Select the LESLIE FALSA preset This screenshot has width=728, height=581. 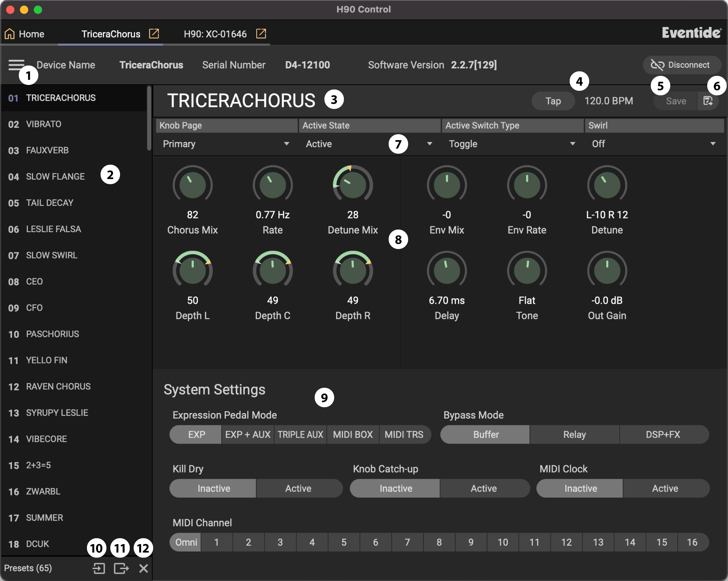74,230
